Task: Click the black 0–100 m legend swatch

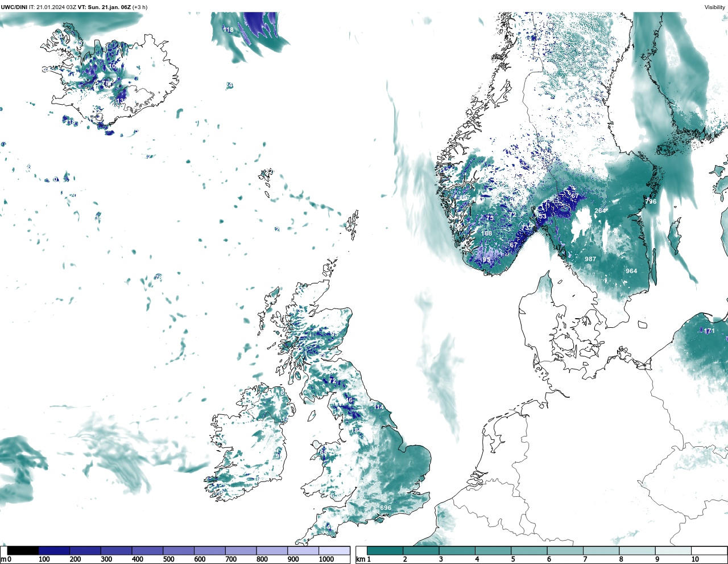Action: (x=23, y=550)
